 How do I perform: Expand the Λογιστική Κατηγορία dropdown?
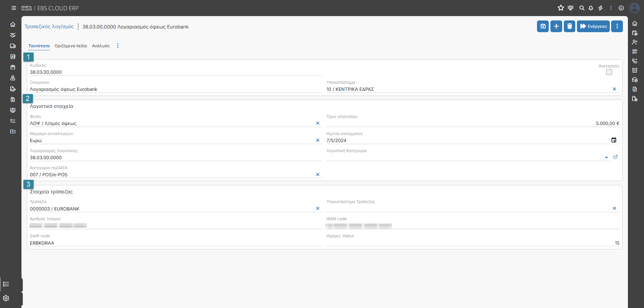(606, 158)
